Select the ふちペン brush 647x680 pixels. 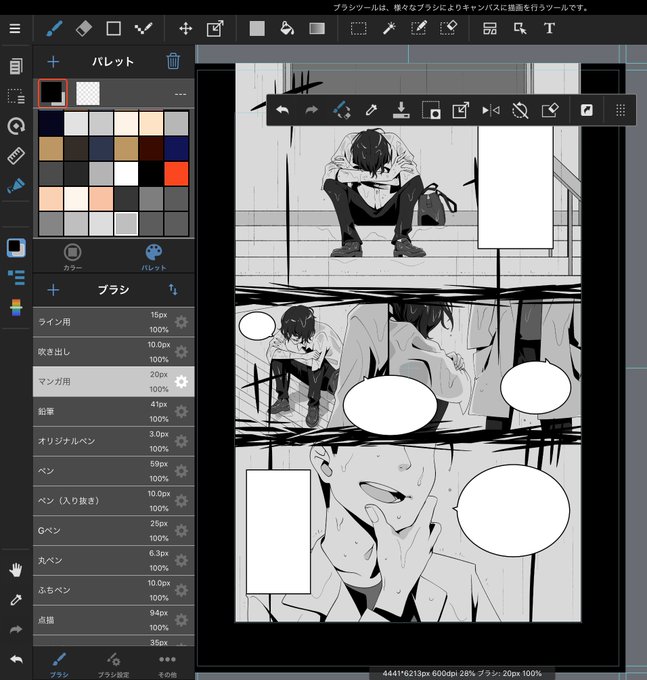114,590
